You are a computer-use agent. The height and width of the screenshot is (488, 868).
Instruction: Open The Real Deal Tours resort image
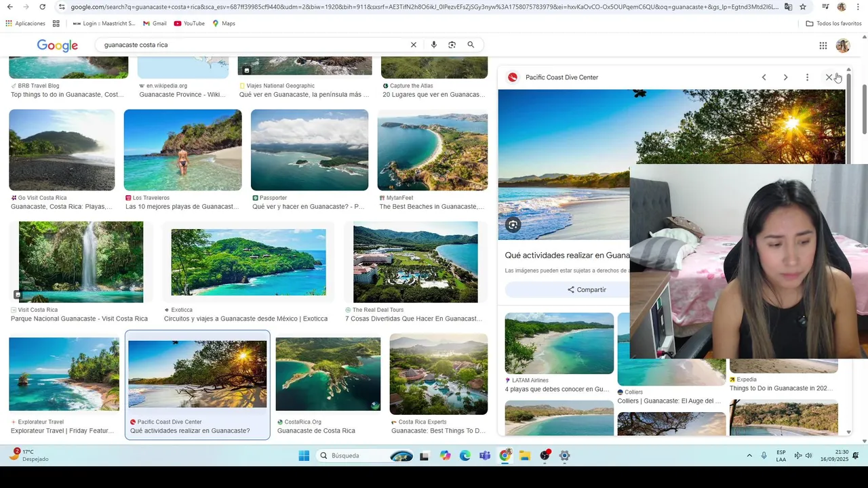(416, 262)
